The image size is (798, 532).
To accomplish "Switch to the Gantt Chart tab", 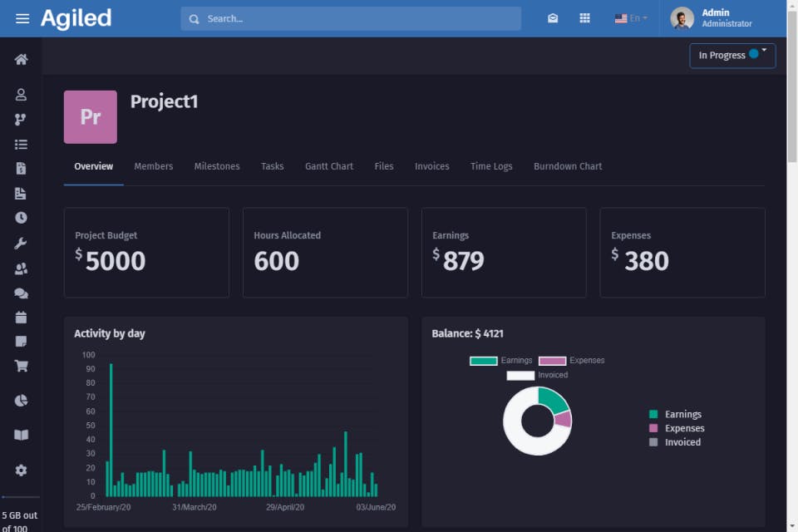I will click(x=329, y=166).
